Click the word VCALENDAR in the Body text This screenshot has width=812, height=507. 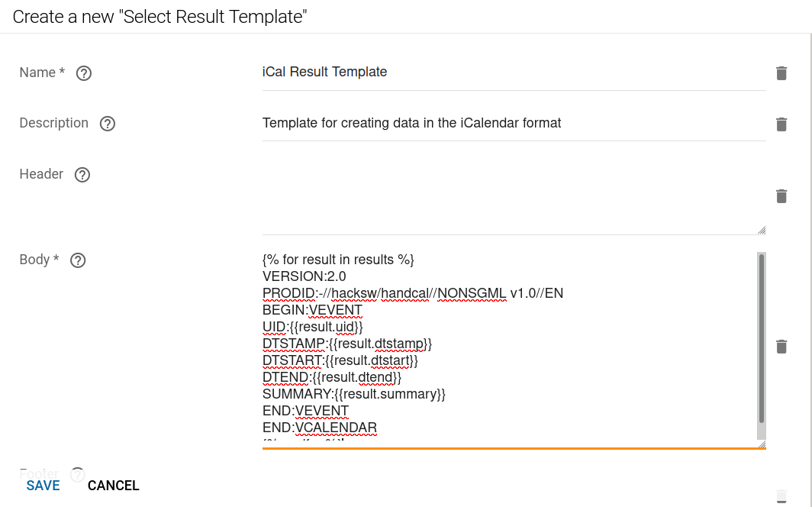pos(334,428)
